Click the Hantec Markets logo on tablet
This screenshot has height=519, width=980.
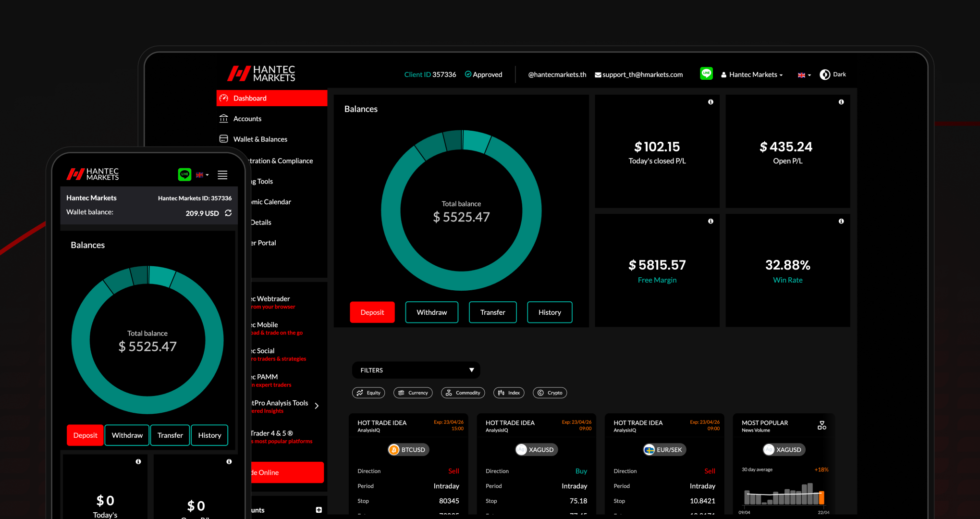pos(261,74)
